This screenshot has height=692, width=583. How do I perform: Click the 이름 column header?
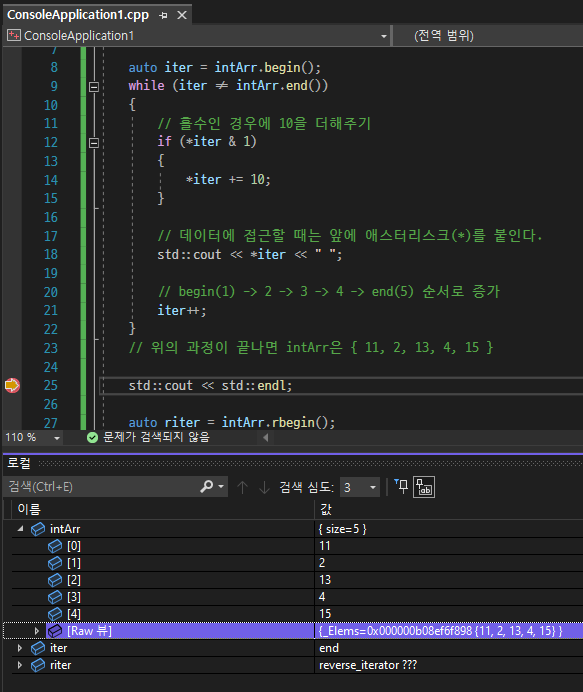click(x=29, y=509)
